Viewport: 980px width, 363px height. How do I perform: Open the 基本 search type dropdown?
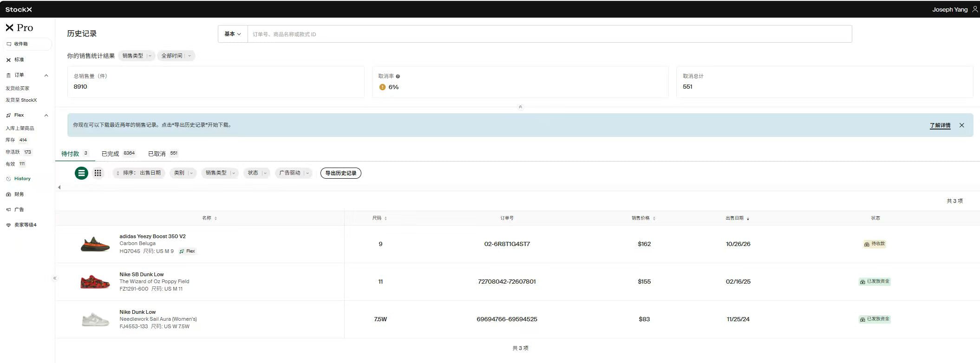pos(233,34)
